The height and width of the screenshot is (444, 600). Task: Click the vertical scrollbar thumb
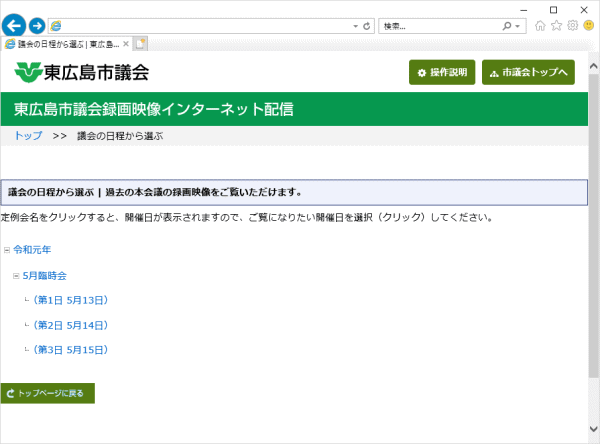(x=593, y=226)
